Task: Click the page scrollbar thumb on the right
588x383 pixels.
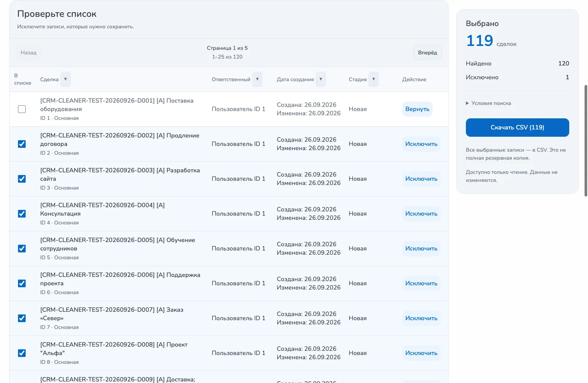Action: [x=585, y=141]
